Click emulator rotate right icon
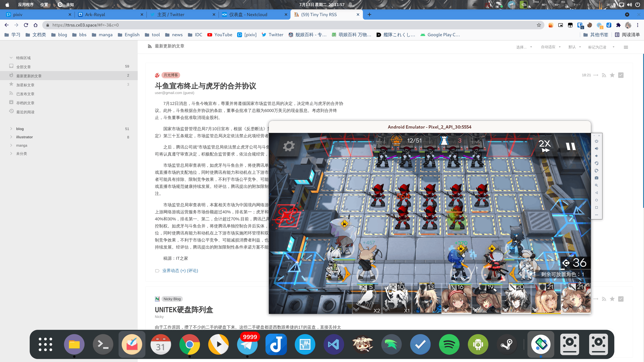Screen dimensions: 644x362 pyautogui.click(x=597, y=171)
